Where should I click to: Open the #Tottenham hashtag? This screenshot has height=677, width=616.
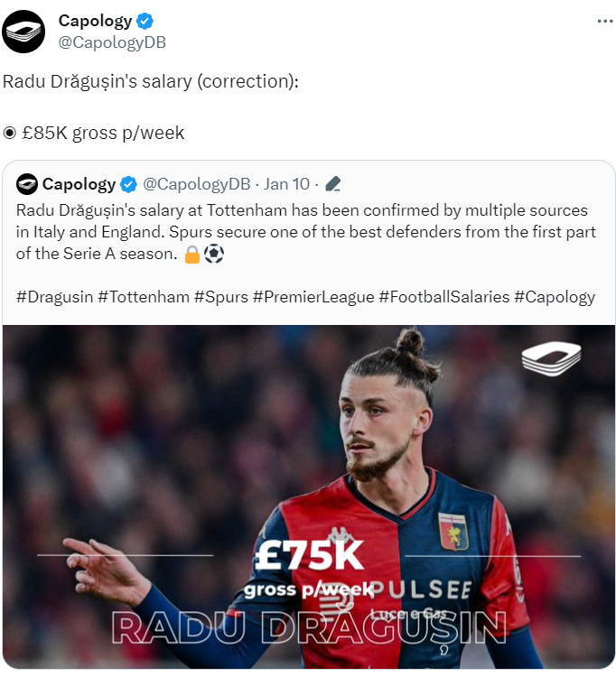(x=144, y=297)
